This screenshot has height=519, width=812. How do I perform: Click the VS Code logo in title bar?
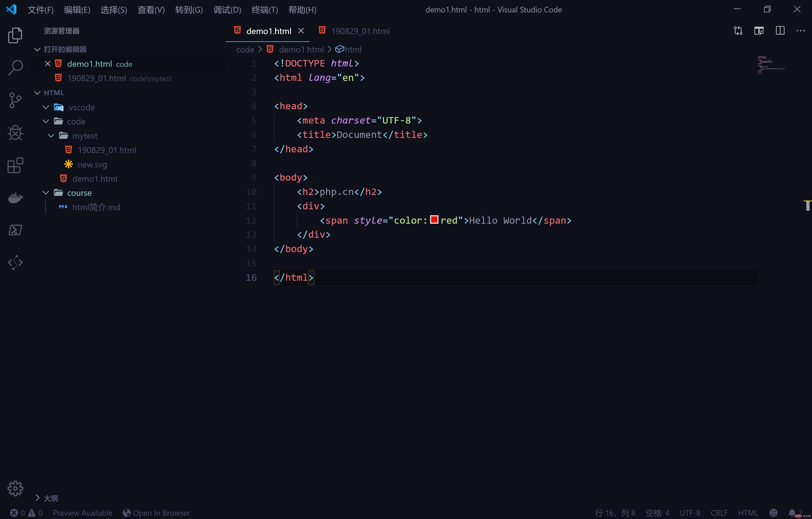click(11, 9)
